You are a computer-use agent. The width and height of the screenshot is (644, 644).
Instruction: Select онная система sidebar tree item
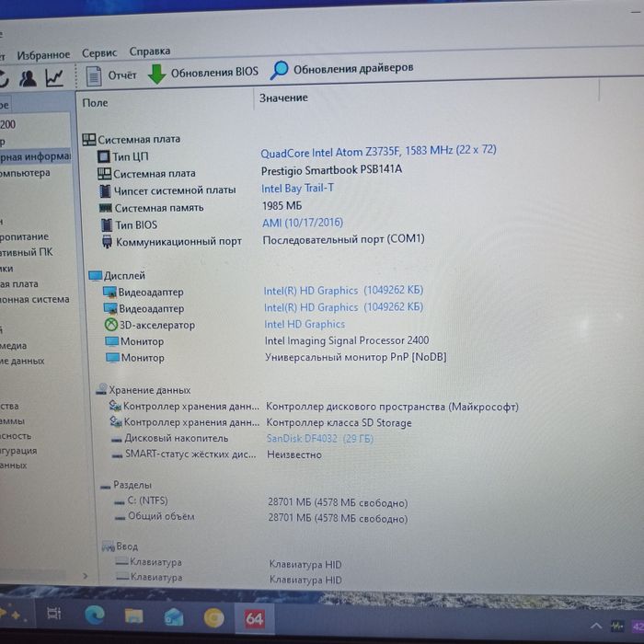click(x=35, y=299)
